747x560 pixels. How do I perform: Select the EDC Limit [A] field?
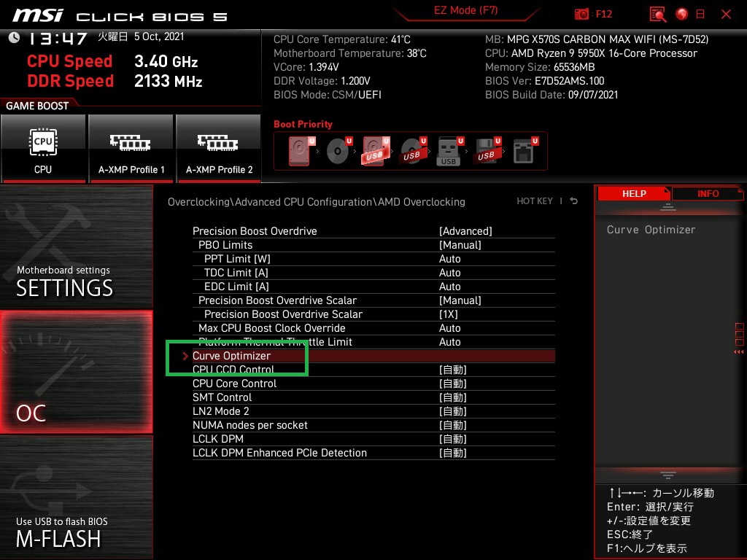(373, 286)
